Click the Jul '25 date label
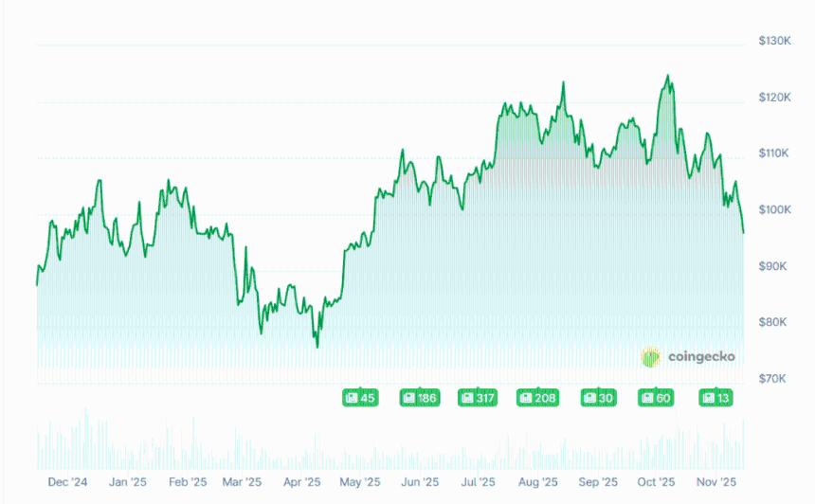 (x=479, y=482)
